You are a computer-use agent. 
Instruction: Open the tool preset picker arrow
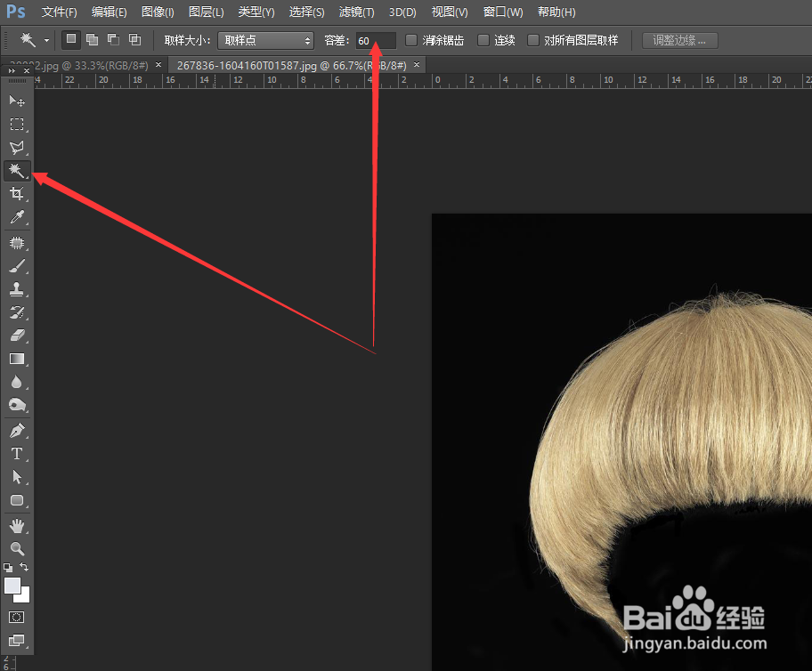pyautogui.click(x=46, y=40)
